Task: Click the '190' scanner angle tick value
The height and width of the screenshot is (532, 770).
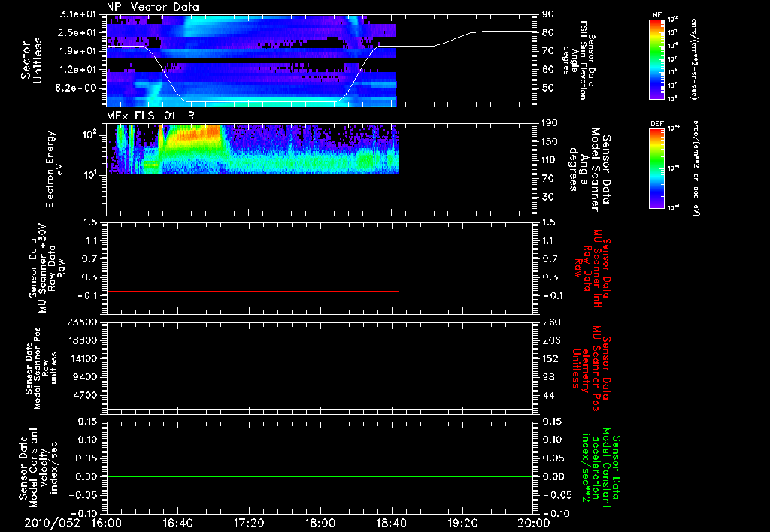Action: point(550,123)
